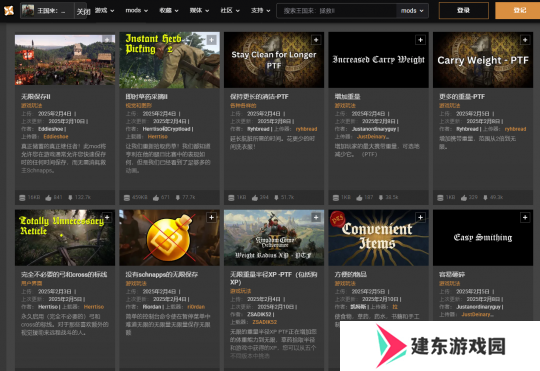Click 关闭 next to the game selector
The width and height of the screenshot is (540, 371).
click(83, 12)
